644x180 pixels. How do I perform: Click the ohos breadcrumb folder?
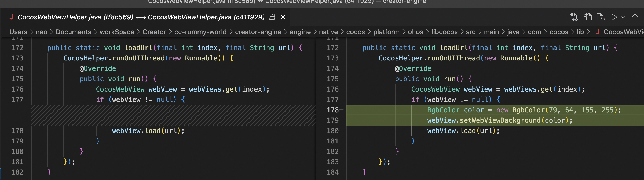[x=415, y=32]
